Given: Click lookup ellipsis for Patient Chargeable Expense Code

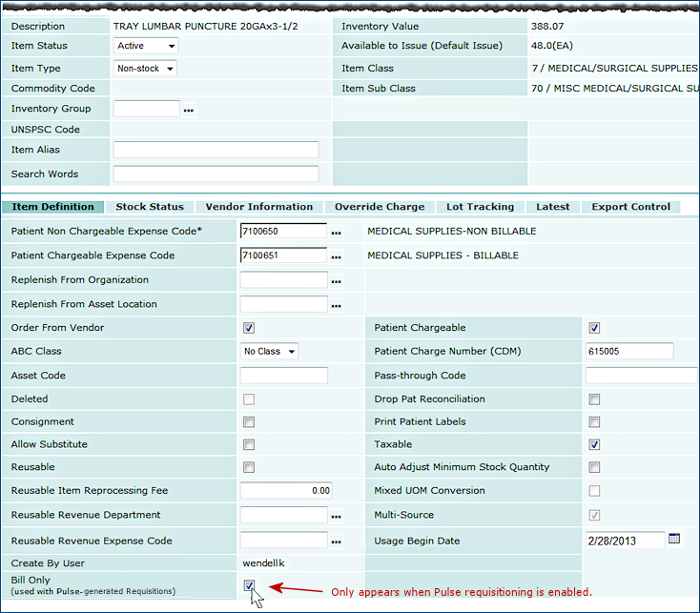Looking at the screenshot, I should [x=336, y=256].
